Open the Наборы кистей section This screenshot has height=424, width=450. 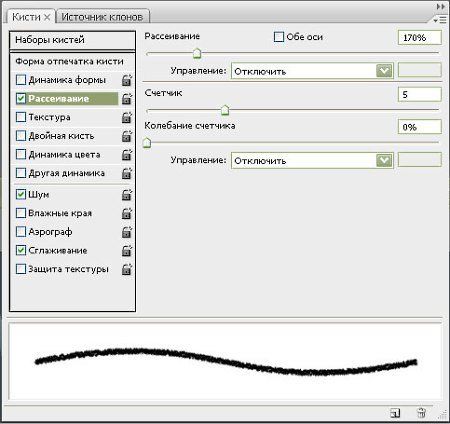pyautogui.click(x=72, y=40)
